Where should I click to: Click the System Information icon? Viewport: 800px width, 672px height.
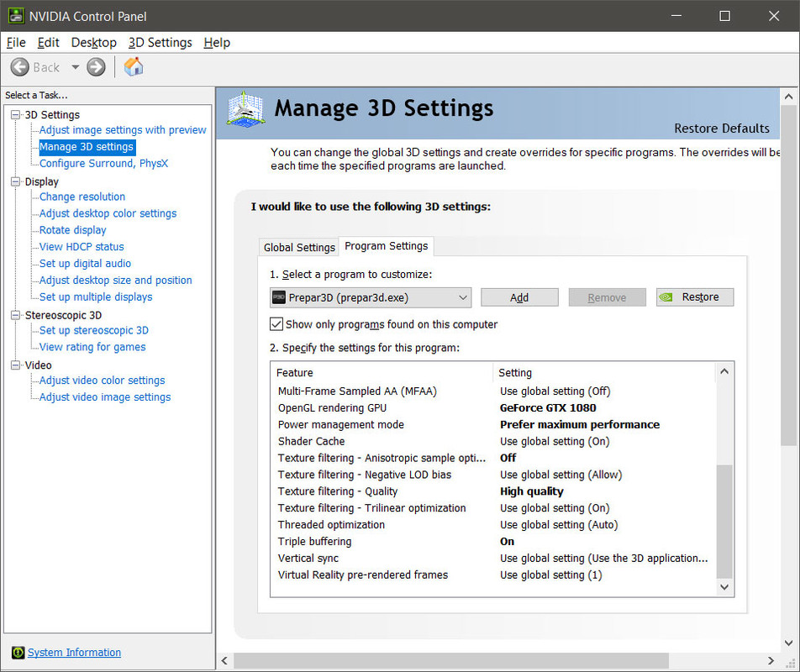click(18, 653)
